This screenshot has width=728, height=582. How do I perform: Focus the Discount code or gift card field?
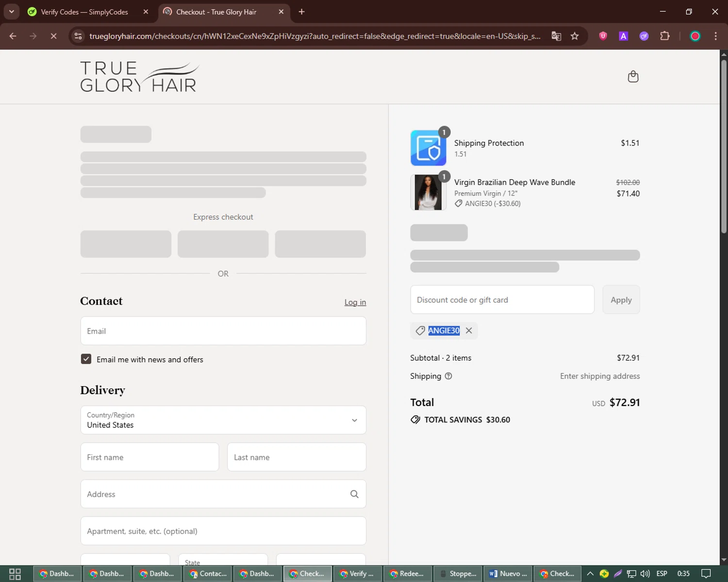tap(502, 300)
